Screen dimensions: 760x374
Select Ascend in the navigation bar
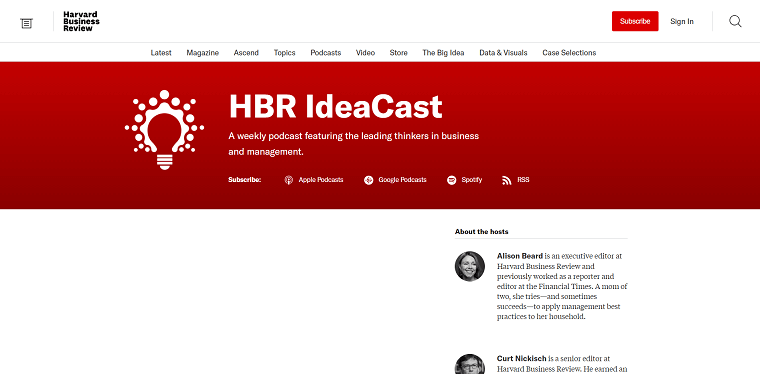tap(246, 53)
